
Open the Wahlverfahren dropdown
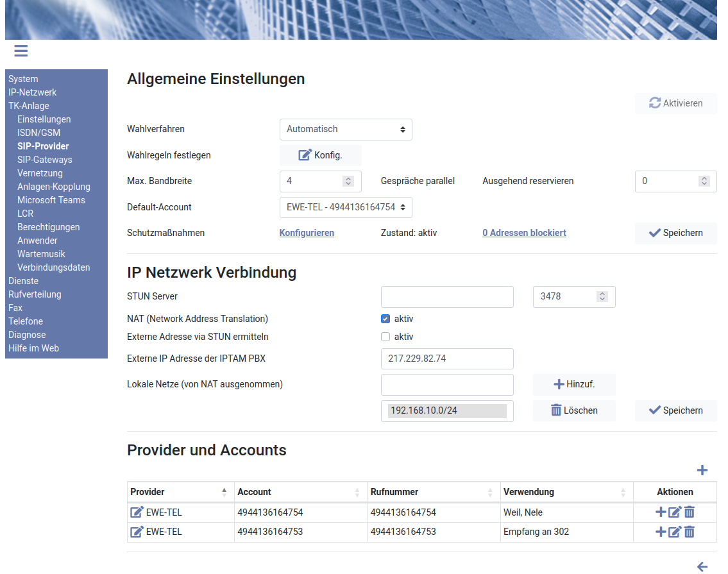(x=346, y=129)
